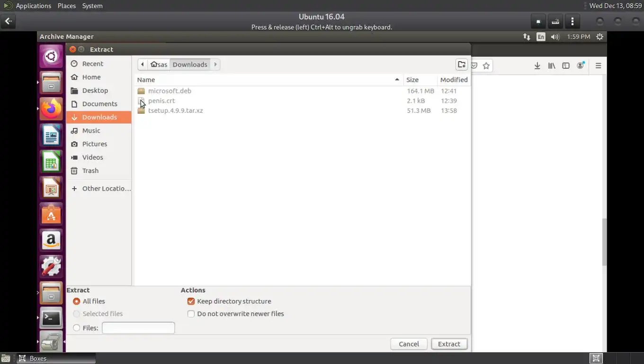The width and height of the screenshot is (644, 364).
Task: Open Firefox hamburger menu
Action: [598, 66]
